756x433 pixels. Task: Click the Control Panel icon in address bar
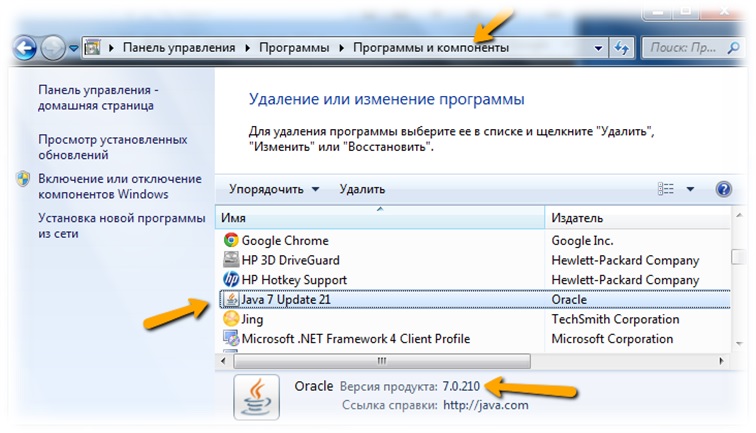pos(93,48)
